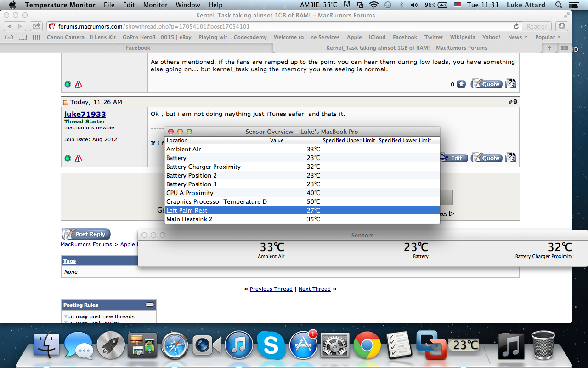Select Graphics Processor Temperature D row

(x=302, y=201)
